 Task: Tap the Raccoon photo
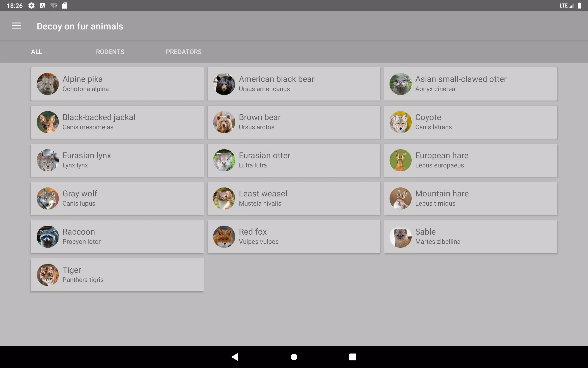pyautogui.click(x=48, y=237)
